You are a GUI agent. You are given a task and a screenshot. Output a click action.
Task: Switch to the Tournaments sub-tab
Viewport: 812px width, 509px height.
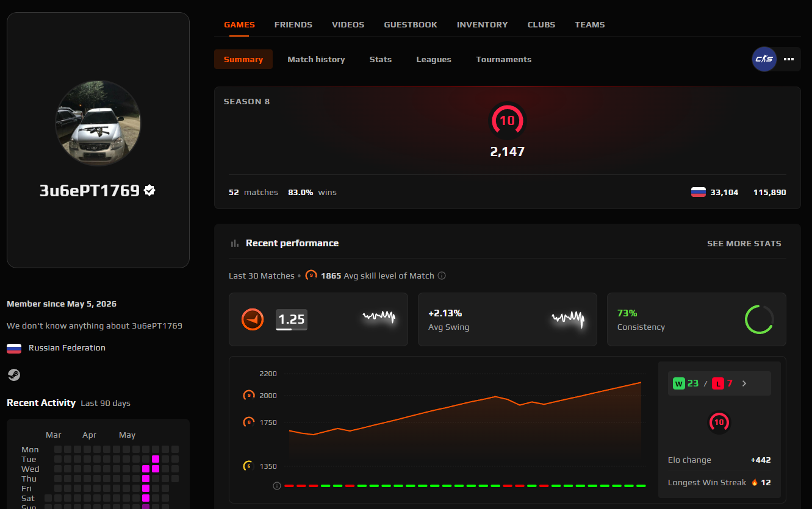point(504,59)
